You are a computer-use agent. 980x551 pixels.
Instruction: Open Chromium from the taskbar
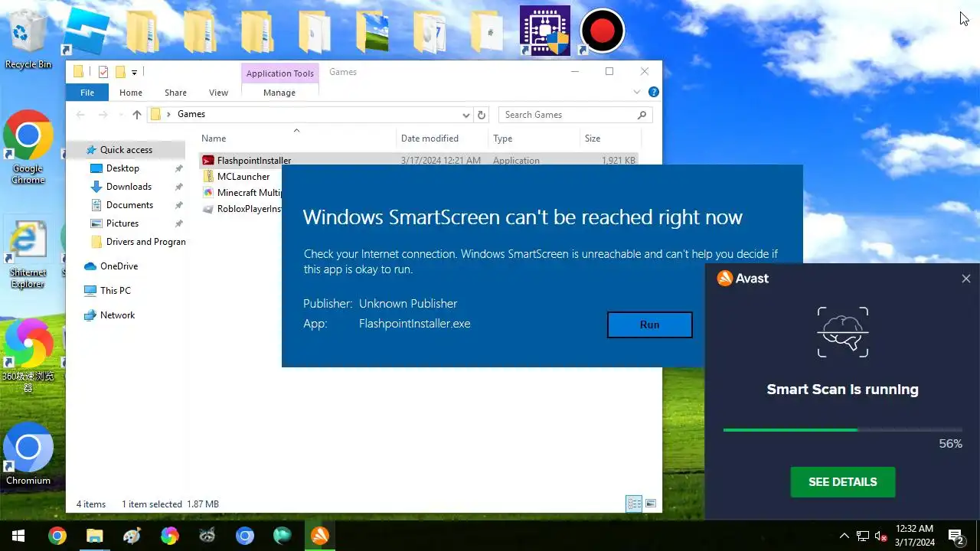(x=244, y=536)
